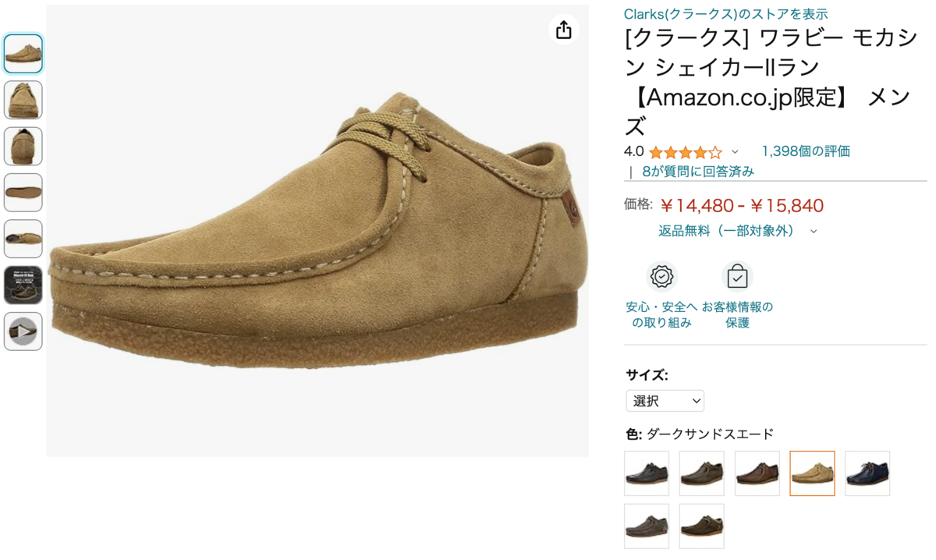
Task: View the sole view thumbnail of the shoe
Action: 23,193
